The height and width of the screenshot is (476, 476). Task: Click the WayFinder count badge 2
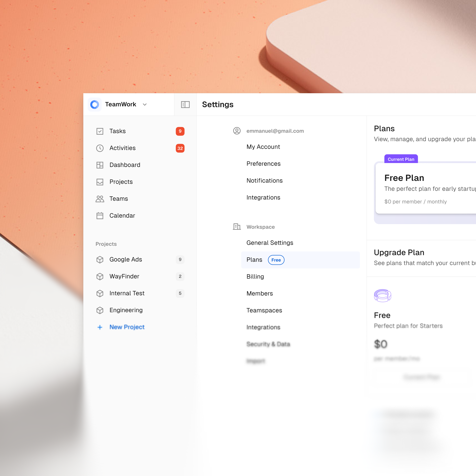coord(180,276)
